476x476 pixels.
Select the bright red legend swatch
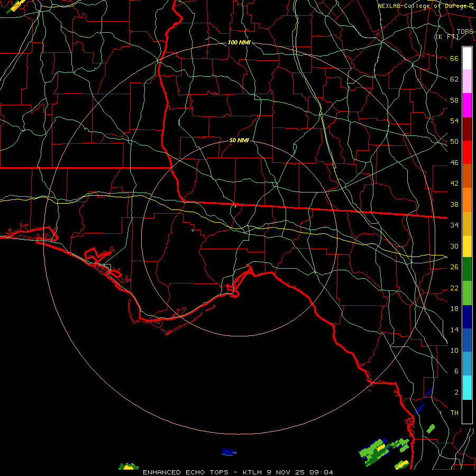coord(467,152)
